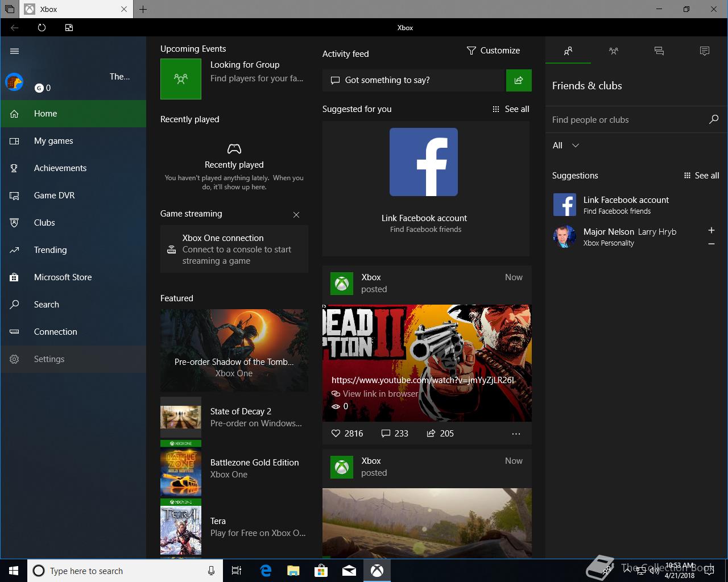Open Microsoft Edge from taskbar
This screenshot has width=728, height=582.
pyautogui.click(x=266, y=571)
